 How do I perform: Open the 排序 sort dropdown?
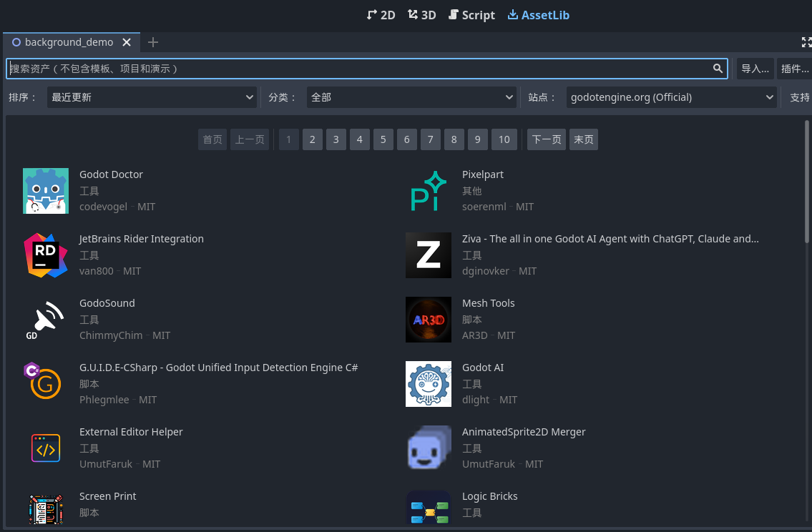pyautogui.click(x=152, y=97)
